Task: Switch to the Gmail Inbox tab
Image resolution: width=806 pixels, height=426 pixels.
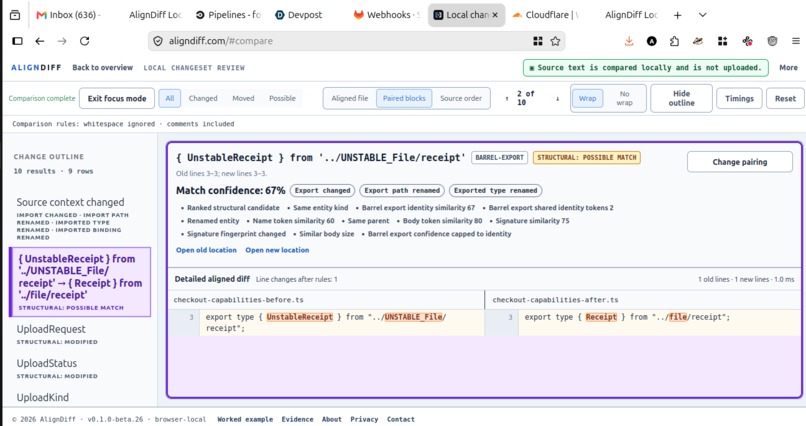Action: click(x=69, y=15)
